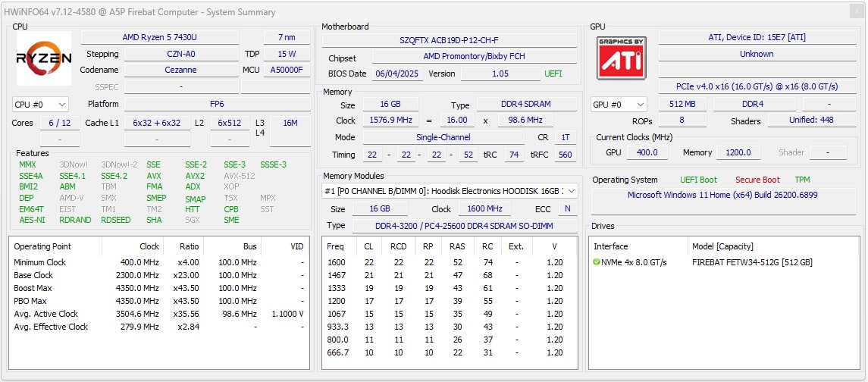Close the System Summary window
This screenshot has height=382, width=868.
click(855, 11)
